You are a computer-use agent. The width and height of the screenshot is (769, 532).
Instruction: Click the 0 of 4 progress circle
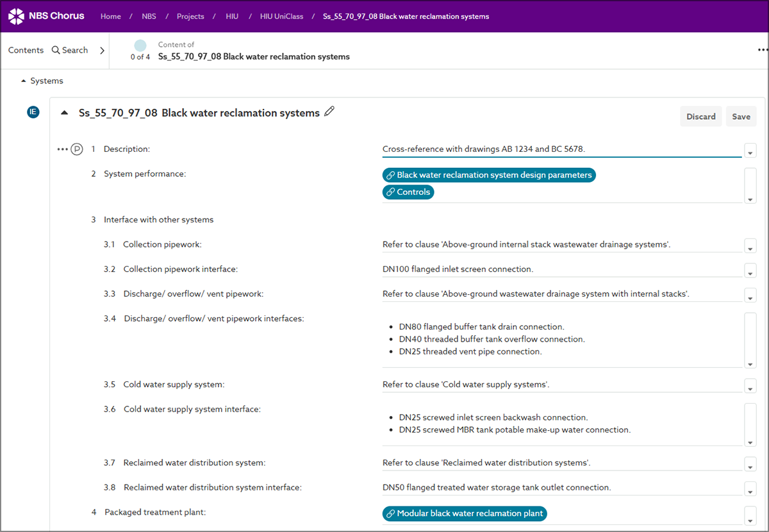pyautogui.click(x=140, y=46)
